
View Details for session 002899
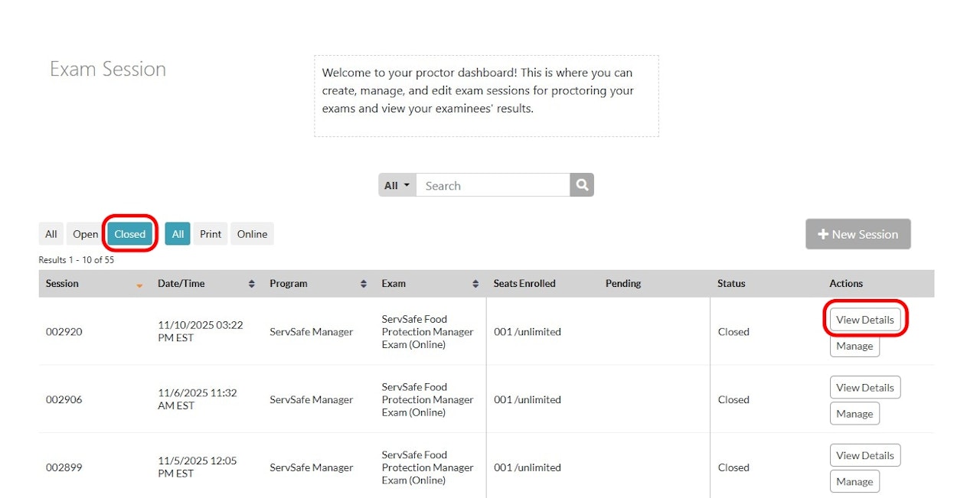pyautogui.click(x=865, y=455)
